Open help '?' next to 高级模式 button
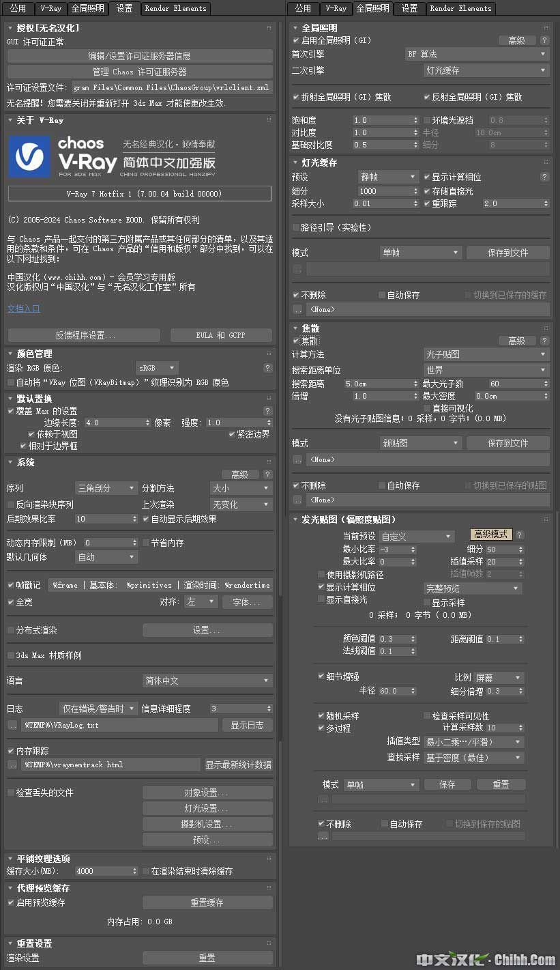The width and height of the screenshot is (560, 970). point(520,535)
